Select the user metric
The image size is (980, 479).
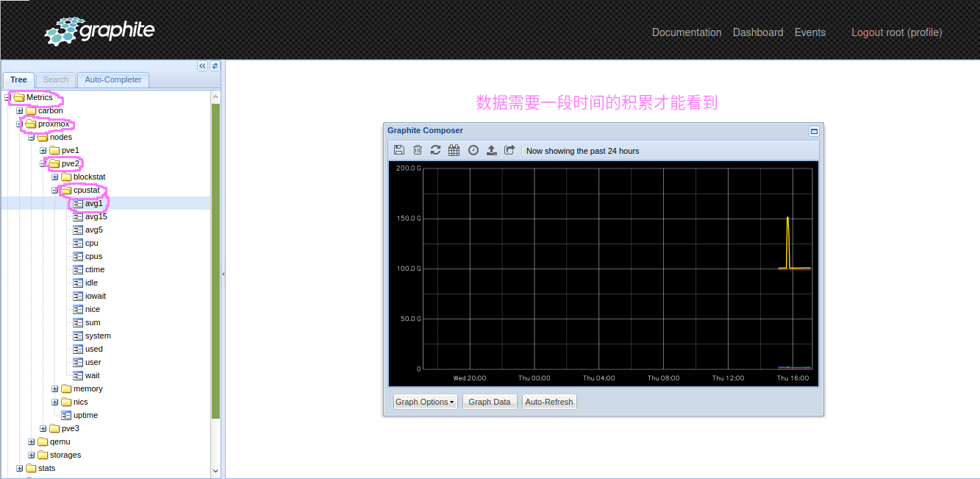[x=93, y=362]
